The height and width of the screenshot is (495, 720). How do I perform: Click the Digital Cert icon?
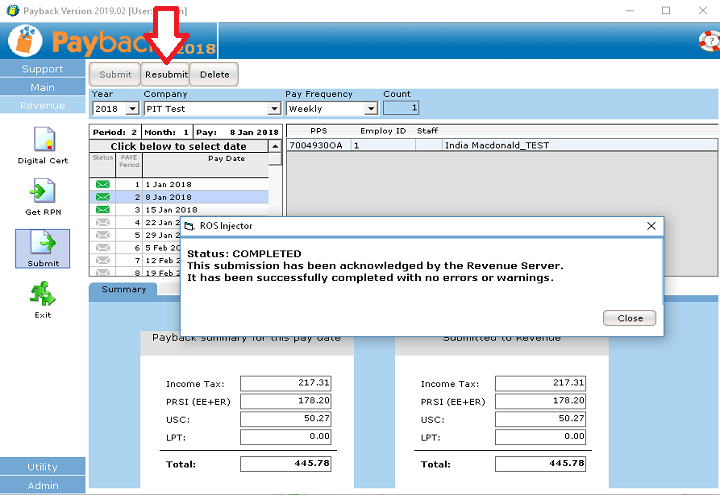click(42, 139)
